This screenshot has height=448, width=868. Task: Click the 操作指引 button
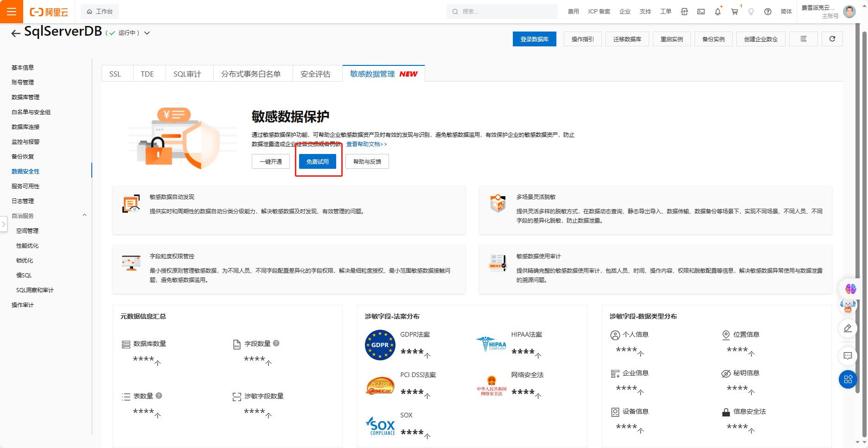pyautogui.click(x=583, y=39)
